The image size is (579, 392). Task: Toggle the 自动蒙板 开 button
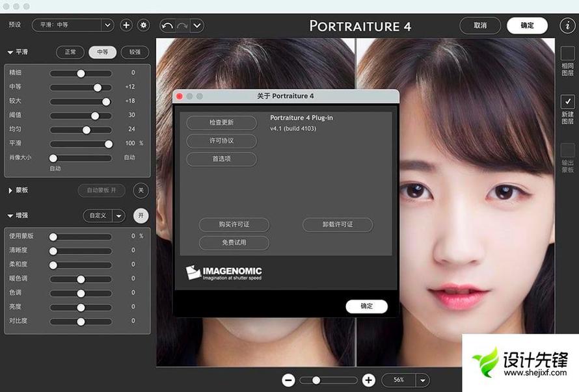tap(101, 190)
